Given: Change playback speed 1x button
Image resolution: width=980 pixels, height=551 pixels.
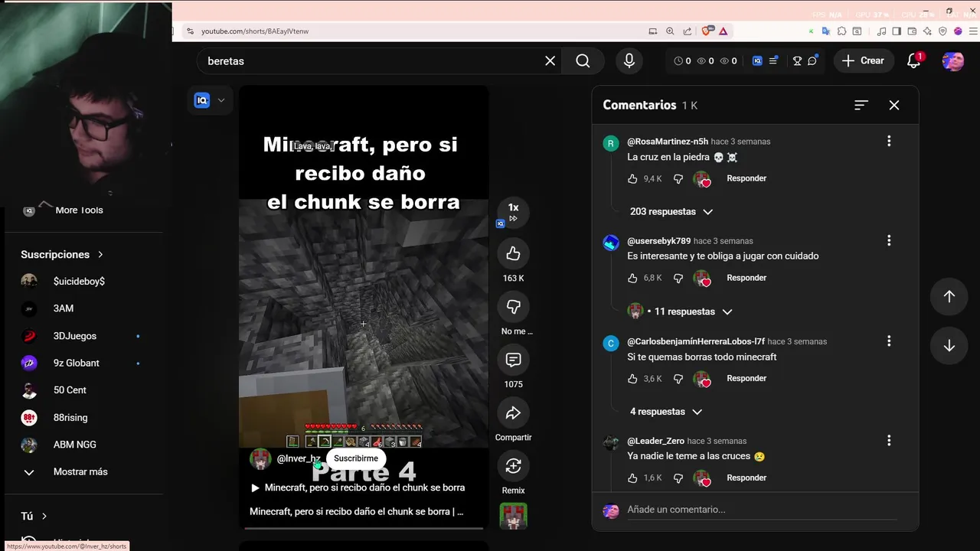Looking at the screenshot, I should [513, 211].
